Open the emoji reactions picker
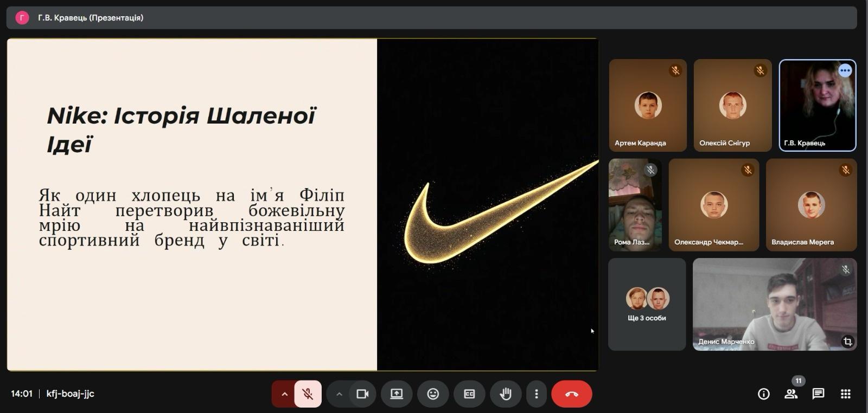 (433, 394)
